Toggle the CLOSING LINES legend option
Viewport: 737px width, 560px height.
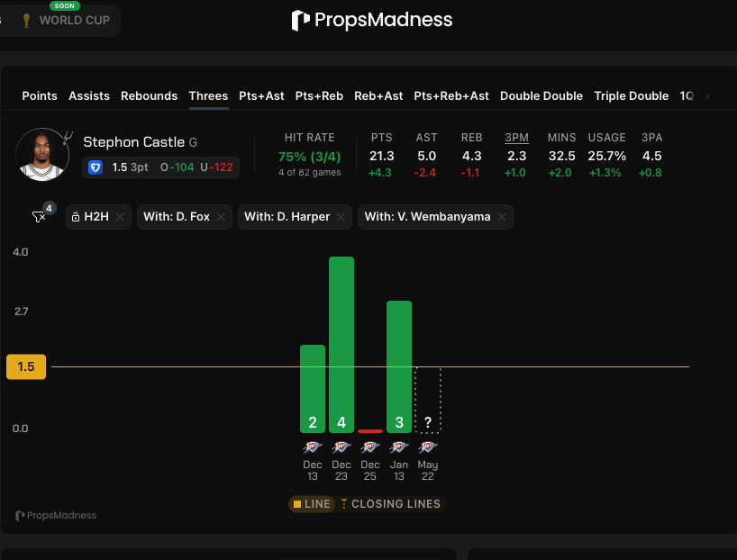click(x=391, y=504)
